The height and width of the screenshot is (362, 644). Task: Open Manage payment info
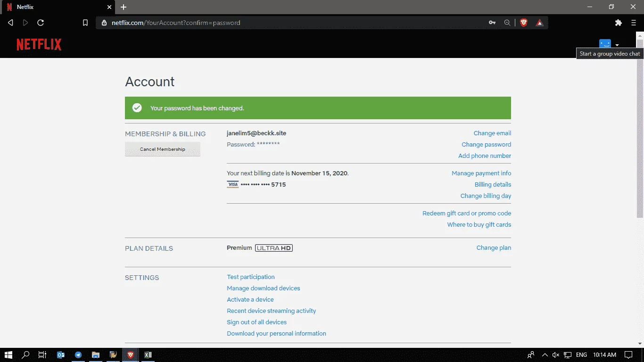pos(481,173)
